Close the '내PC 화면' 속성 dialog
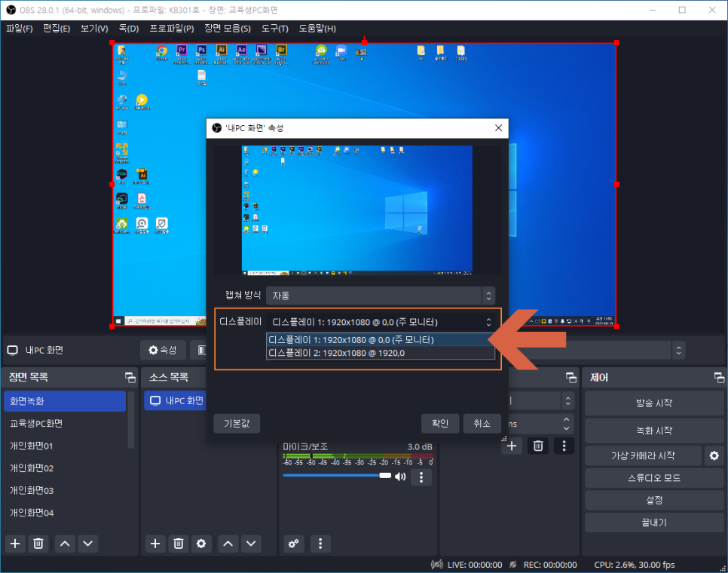This screenshot has height=573, width=728. click(x=498, y=127)
